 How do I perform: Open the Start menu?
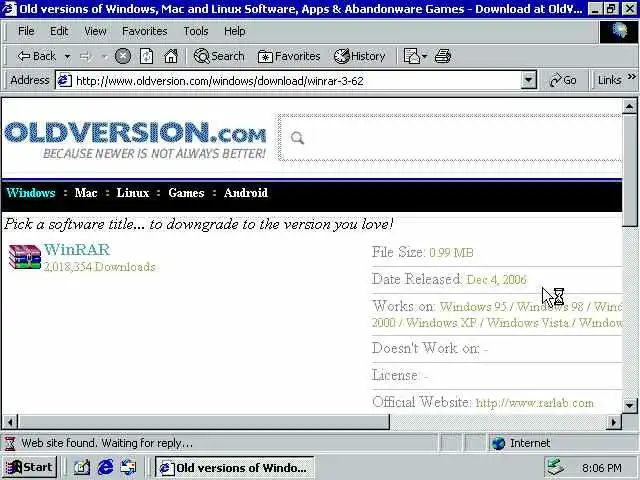point(30,467)
